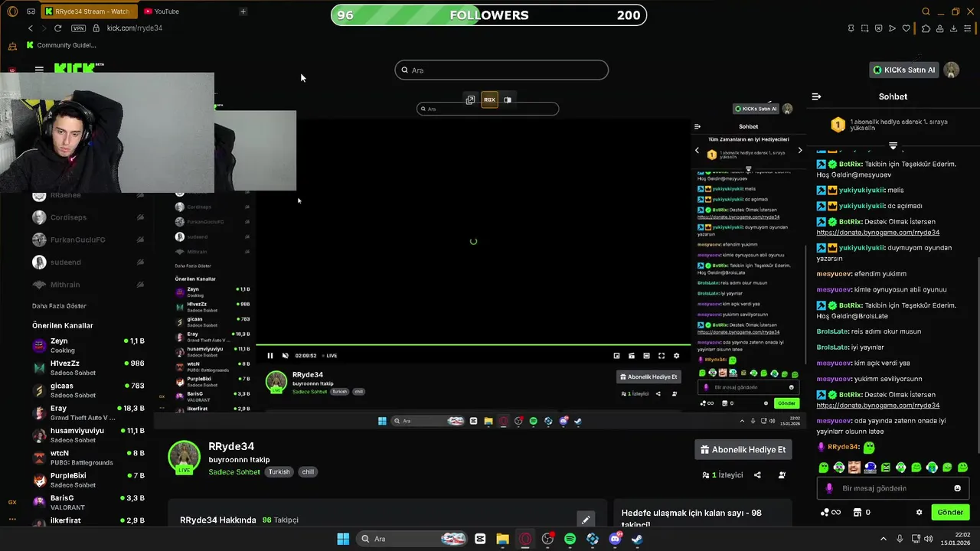Open FurkanGucluFG in followed list

point(88,240)
